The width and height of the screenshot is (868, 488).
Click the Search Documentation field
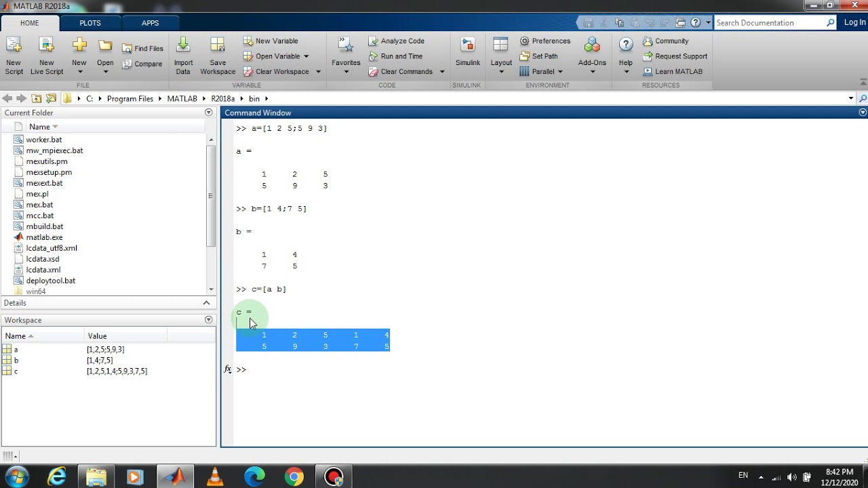click(x=770, y=22)
